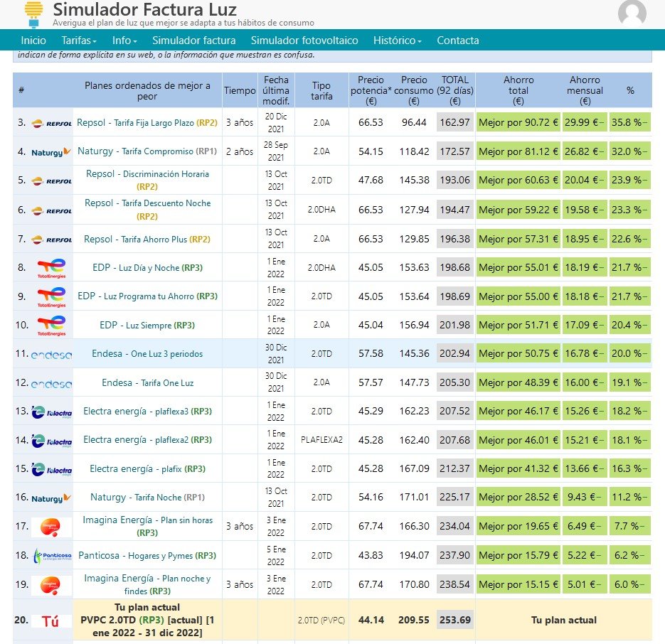The image size is (665, 644).
Task: Open the Histórico dropdown menu
Action: 397,41
